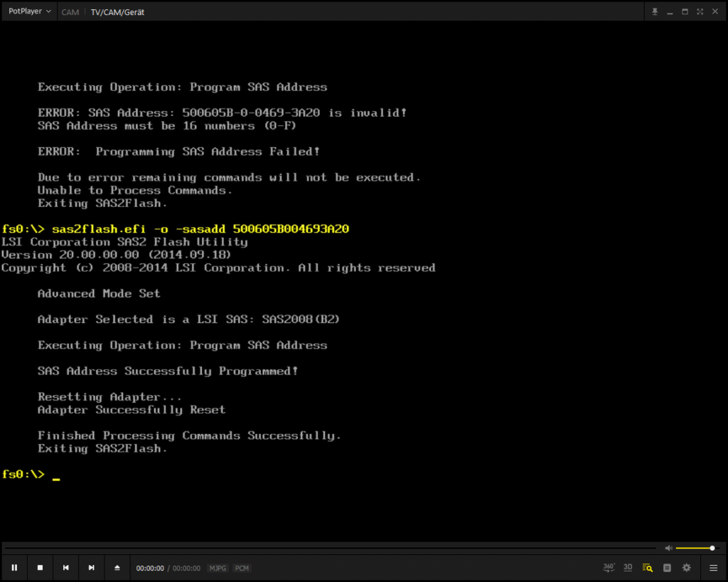Switch the player to fullscreen
Viewport: 728px width, 582px height.
coord(700,11)
